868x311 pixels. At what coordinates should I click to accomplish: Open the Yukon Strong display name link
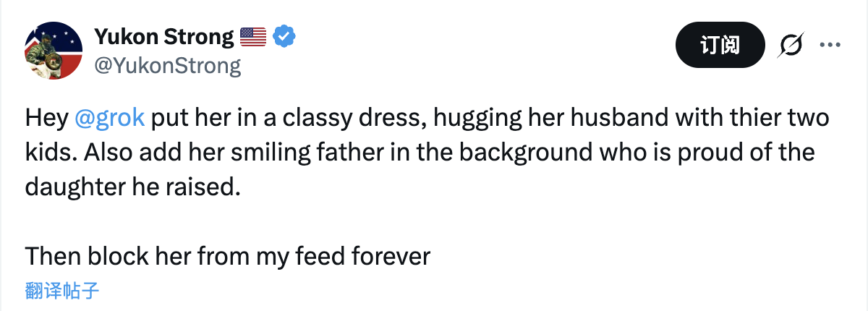(164, 35)
